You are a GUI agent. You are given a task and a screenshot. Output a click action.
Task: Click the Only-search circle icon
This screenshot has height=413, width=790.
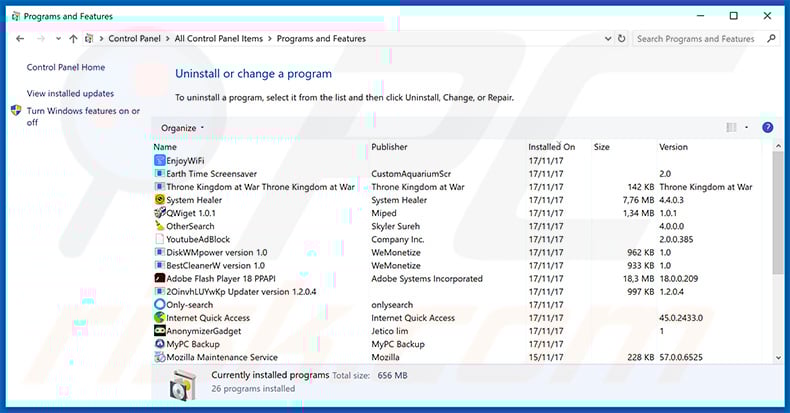[x=160, y=305]
